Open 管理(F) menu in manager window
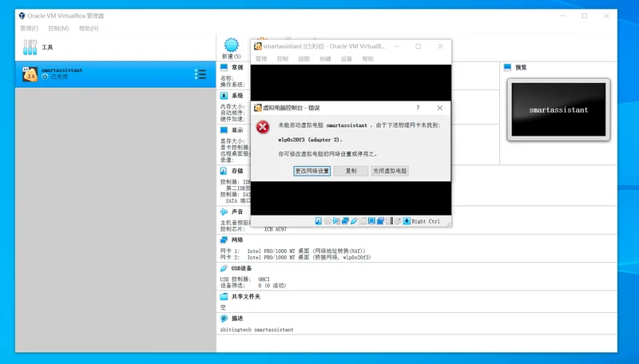 tap(29, 29)
